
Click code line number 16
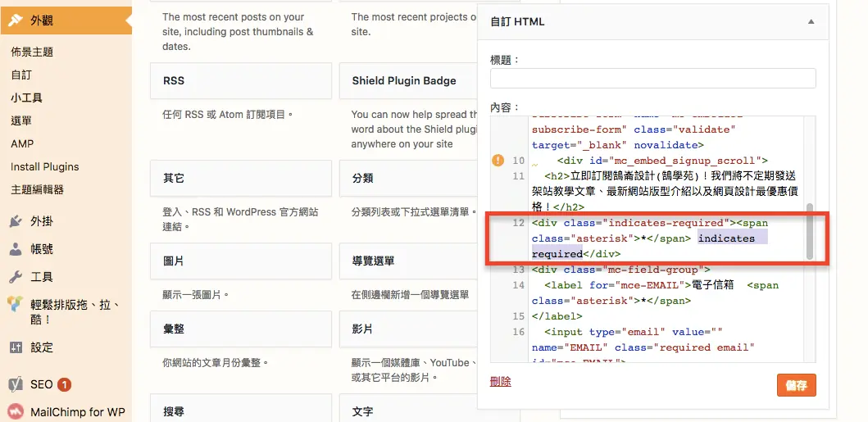[x=518, y=332]
